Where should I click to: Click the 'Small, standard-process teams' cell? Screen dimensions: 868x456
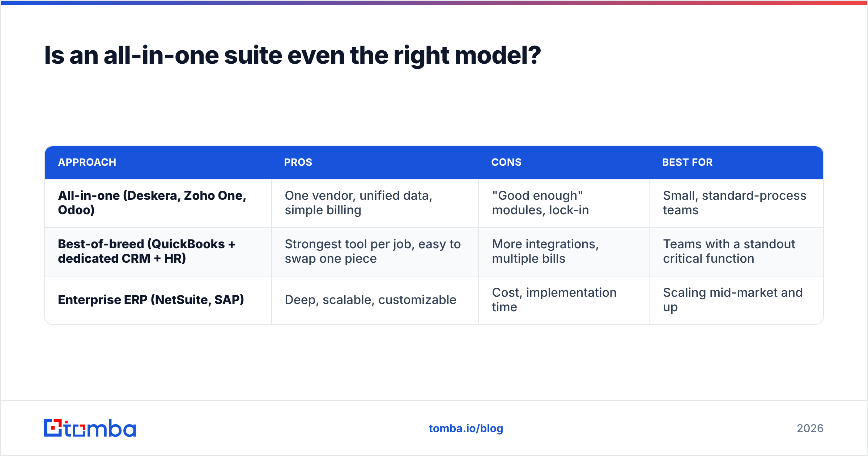click(736, 203)
